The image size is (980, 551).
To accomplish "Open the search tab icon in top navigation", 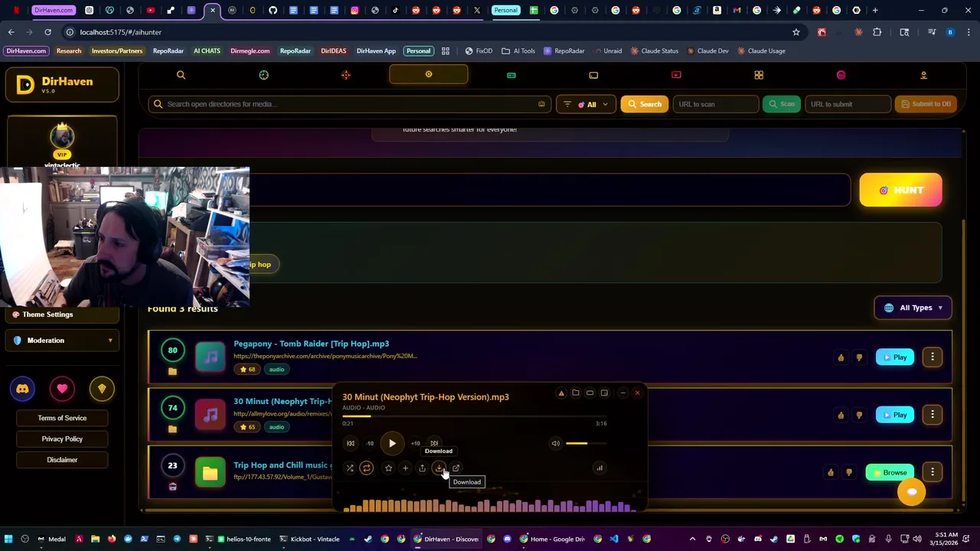I will point(181,75).
